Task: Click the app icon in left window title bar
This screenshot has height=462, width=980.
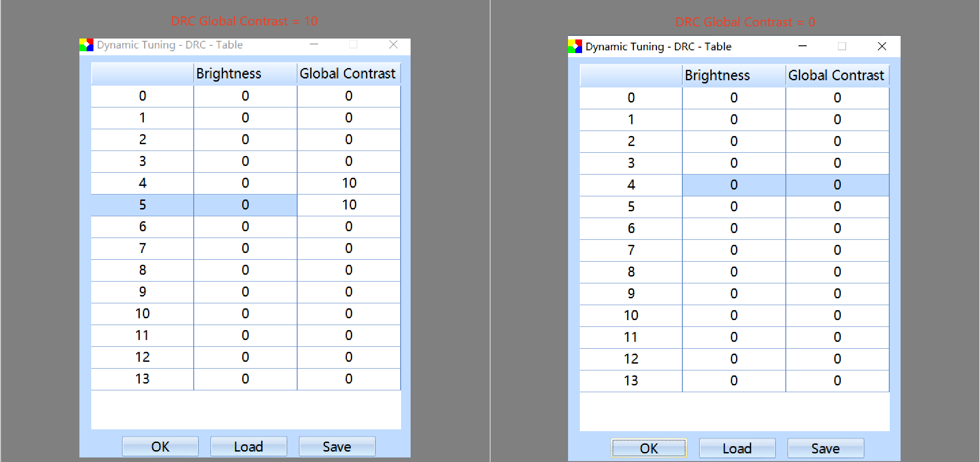Action: [x=86, y=45]
